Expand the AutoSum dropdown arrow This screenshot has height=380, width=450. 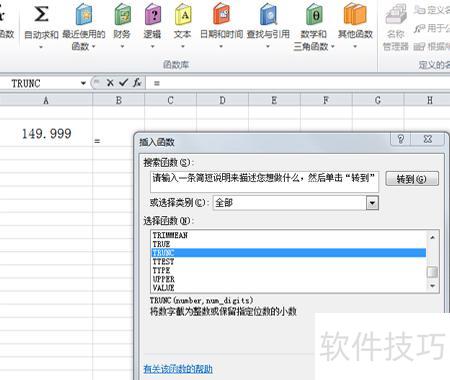coord(41,47)
